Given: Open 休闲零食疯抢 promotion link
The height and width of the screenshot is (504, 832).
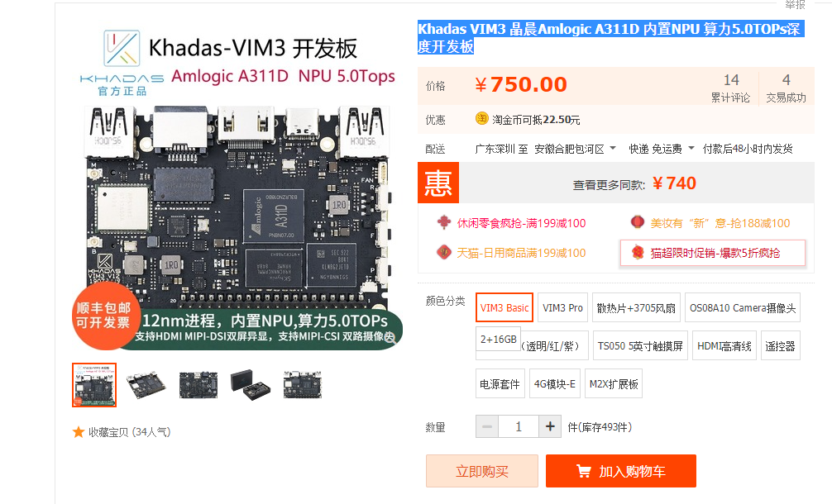Looking at the screenshot, I should click(x=521, y=223).
